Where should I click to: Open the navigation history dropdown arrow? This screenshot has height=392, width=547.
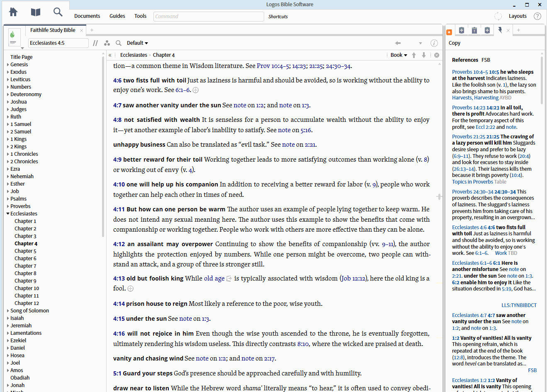[x=421, y=43]
